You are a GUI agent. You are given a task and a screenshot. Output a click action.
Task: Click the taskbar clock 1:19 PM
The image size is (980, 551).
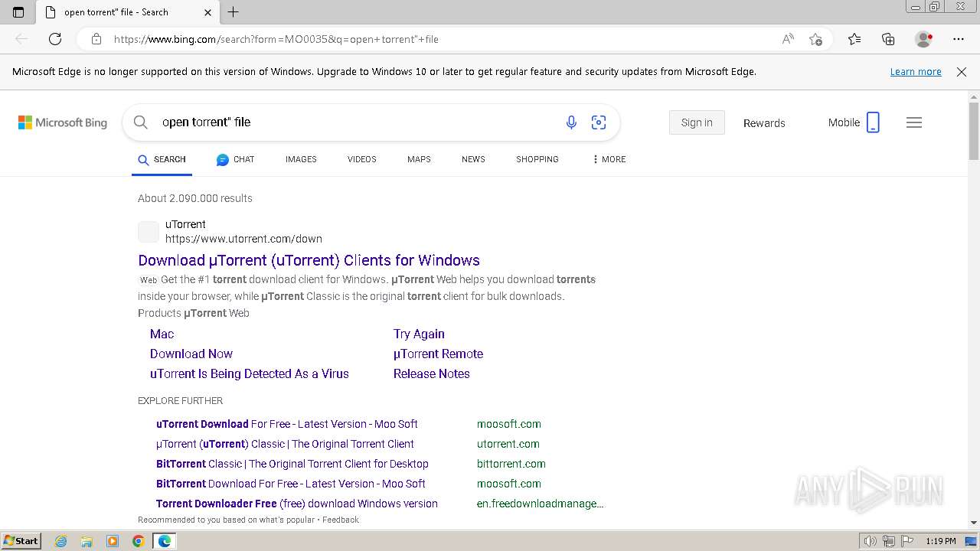pyautogui.click(x=941, y=541)
